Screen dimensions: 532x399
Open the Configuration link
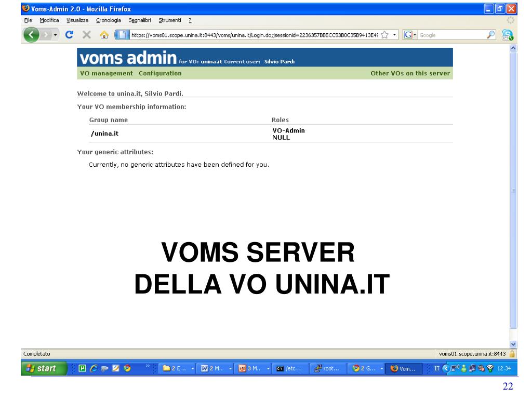tap(160, 73)
